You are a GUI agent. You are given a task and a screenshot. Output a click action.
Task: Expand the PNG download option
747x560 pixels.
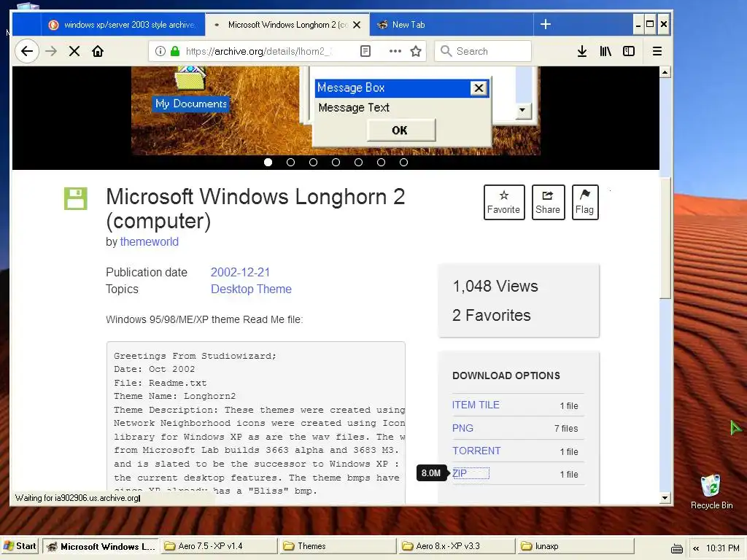click(x=462, y=428)
